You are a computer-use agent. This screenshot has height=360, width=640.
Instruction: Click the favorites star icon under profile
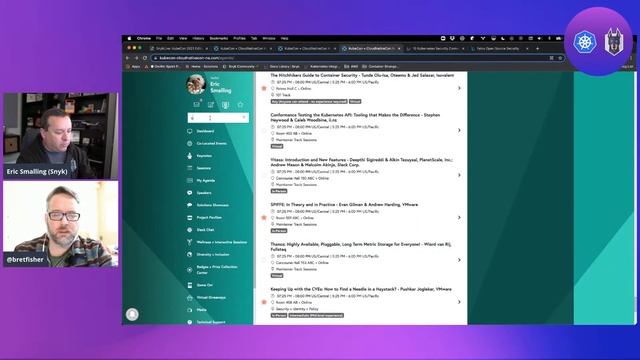click(240, 104)
